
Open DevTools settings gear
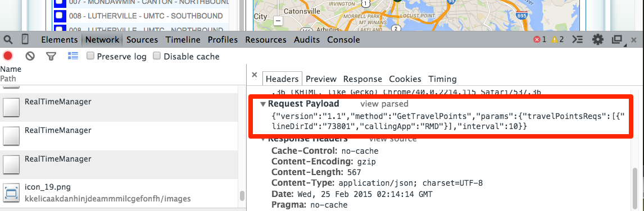coord(597,40)
